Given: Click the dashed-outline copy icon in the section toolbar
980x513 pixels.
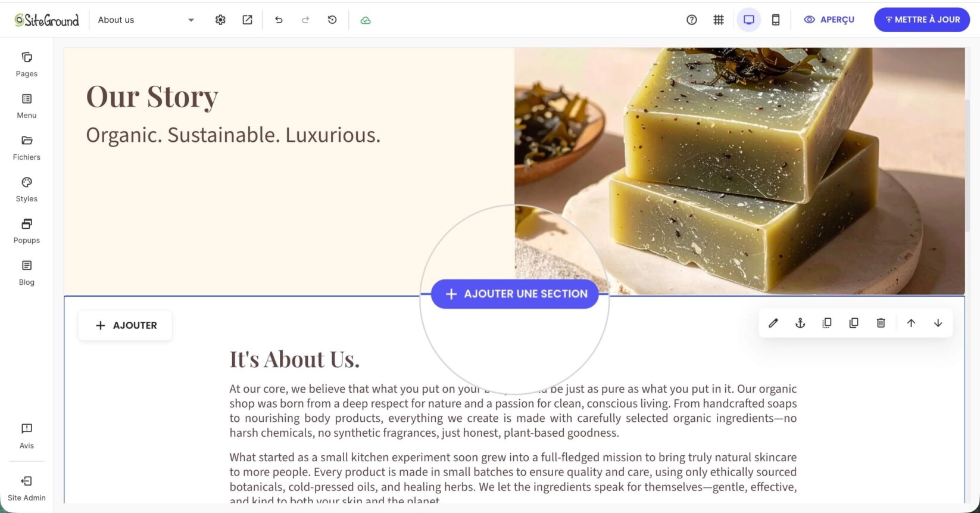Looking at the screenshot, I should [x=827, y=323].
